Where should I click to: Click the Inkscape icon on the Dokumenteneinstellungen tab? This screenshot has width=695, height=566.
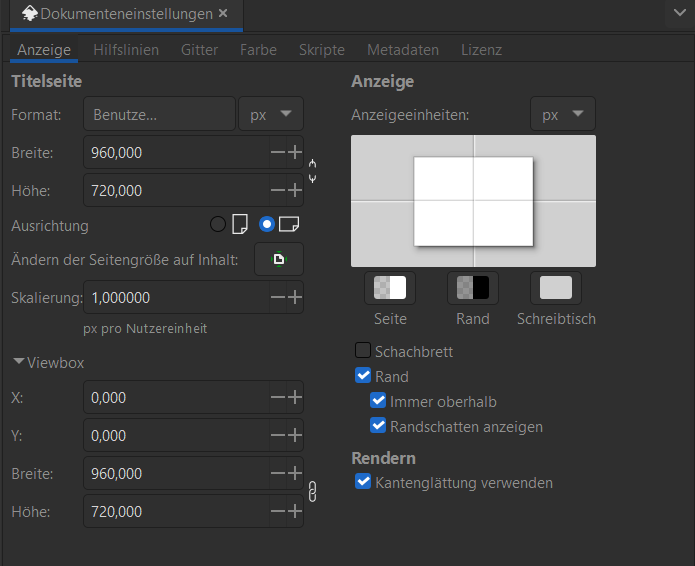tap(30, 13)
